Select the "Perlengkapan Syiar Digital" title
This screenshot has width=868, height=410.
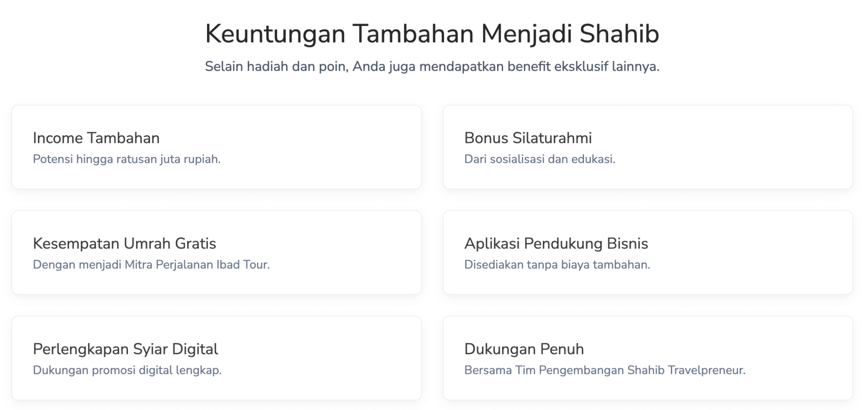[125, 349]
